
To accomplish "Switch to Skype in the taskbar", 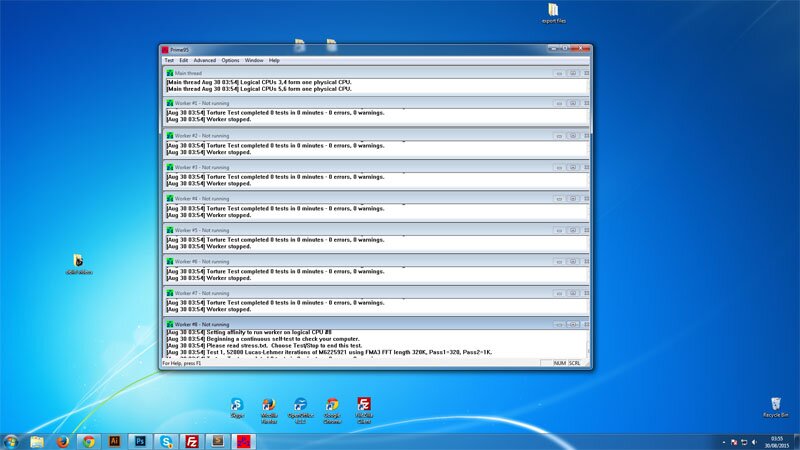I will click(x=166, y=441).
